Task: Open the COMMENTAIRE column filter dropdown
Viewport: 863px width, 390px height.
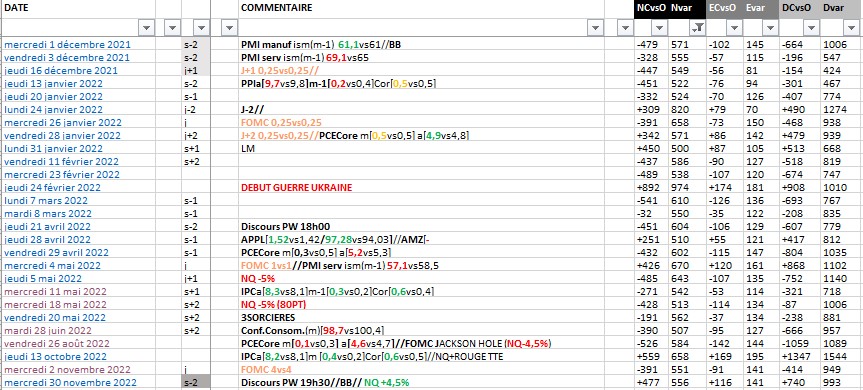Action: (596, 28)
